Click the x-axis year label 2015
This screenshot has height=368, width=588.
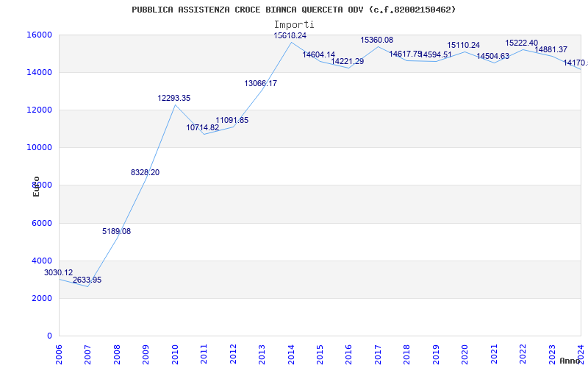[x=320, y=353]
